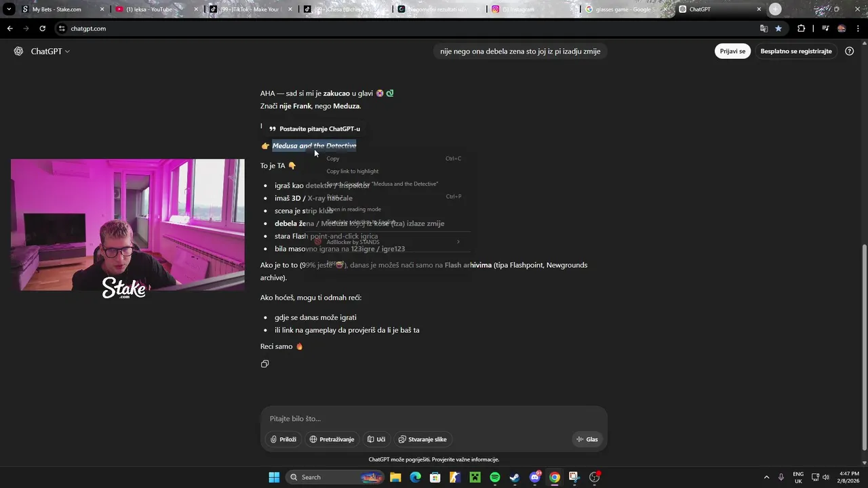Click the Priloži attach button

coord(283,439)
